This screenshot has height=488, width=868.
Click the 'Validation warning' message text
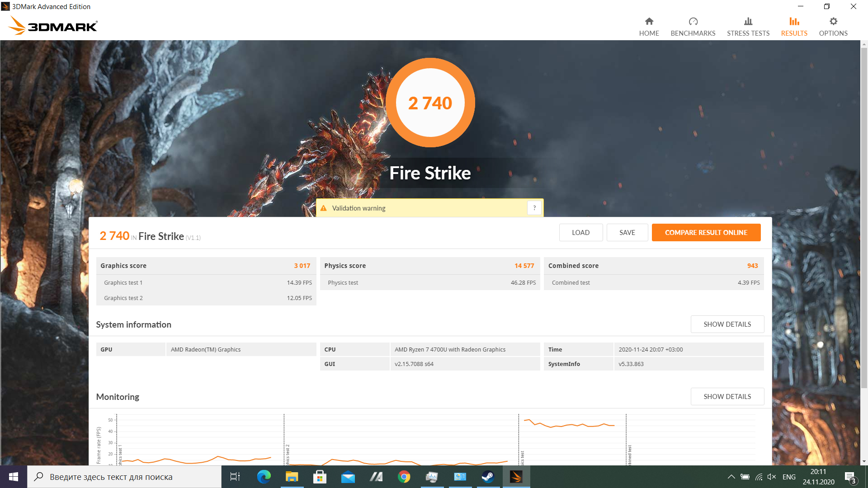[x=359, y=208]
